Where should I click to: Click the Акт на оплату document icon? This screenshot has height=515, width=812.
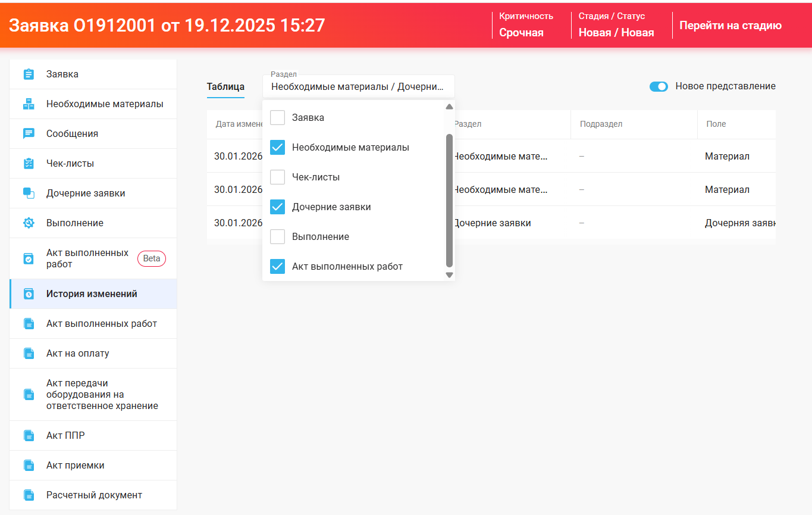coord(29,354)
